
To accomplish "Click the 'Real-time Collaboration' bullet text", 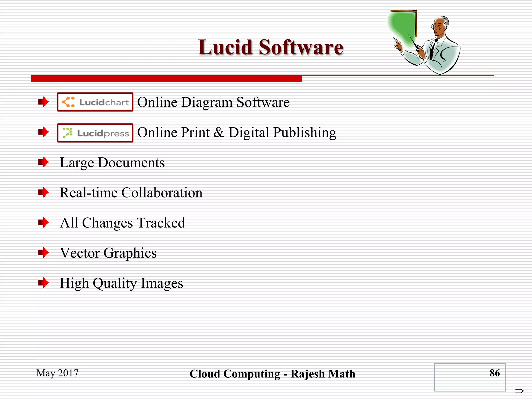I will (x=131, y=193).
